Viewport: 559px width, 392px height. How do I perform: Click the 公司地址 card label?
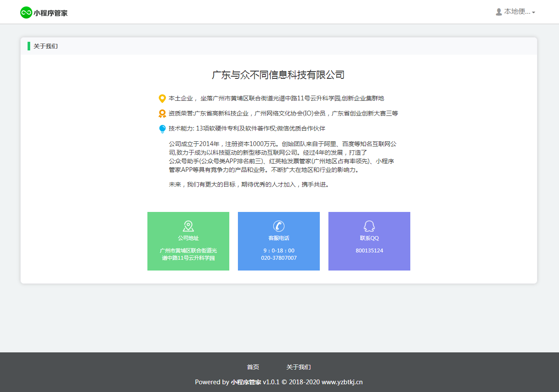188,238
